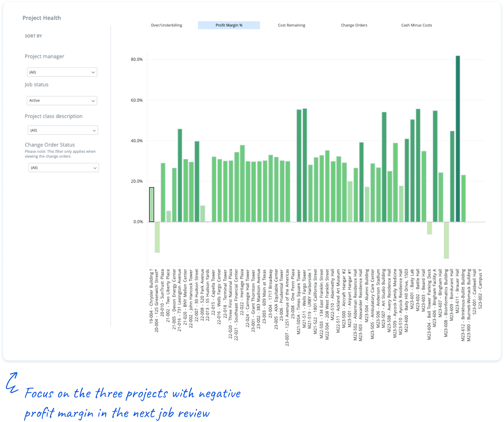Open the Change Order Status dropdown

[x=64, y=168]
